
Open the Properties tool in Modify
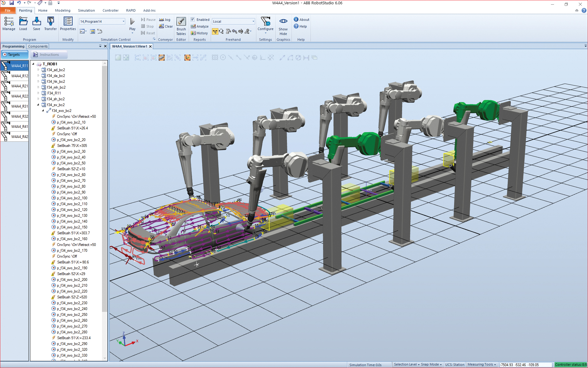(68, 24)
